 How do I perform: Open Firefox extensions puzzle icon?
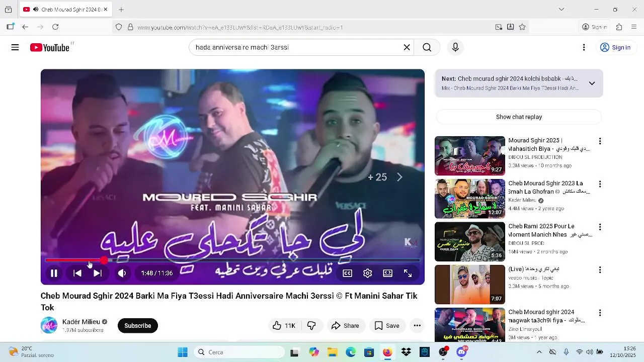tap(619, 27)
